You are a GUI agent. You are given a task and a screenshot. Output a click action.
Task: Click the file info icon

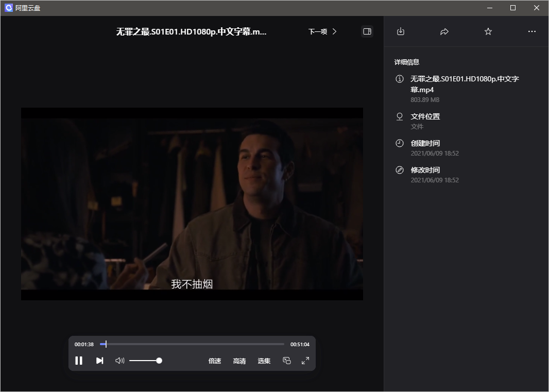[x=400, y=78]
